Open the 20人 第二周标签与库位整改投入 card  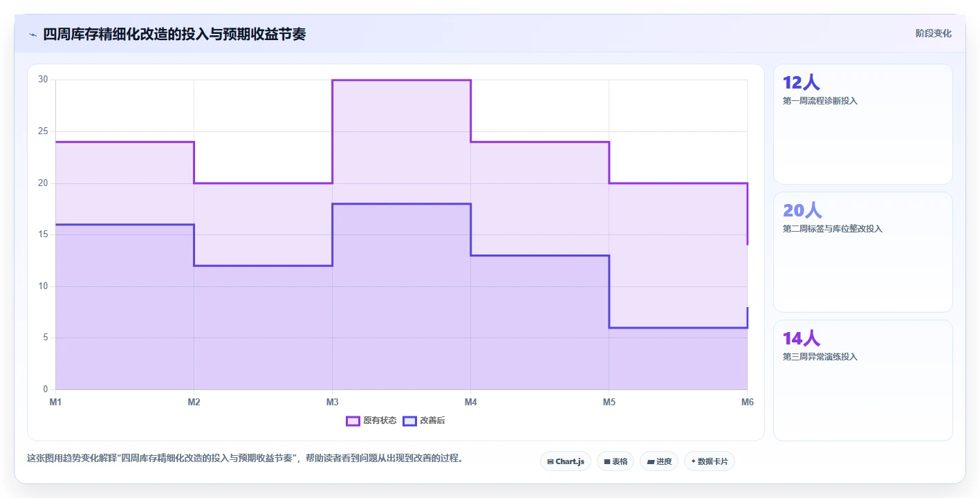pyautogui.click(x=863, y=252)
